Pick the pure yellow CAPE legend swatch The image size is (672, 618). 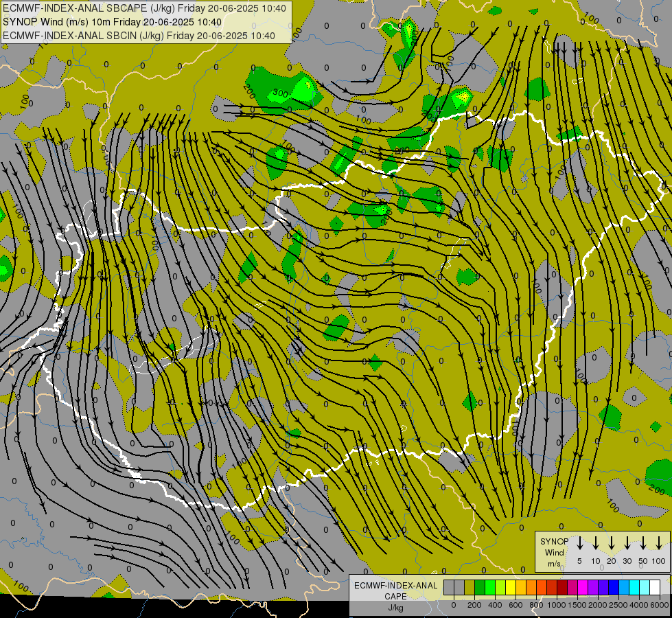pos(511,587)
